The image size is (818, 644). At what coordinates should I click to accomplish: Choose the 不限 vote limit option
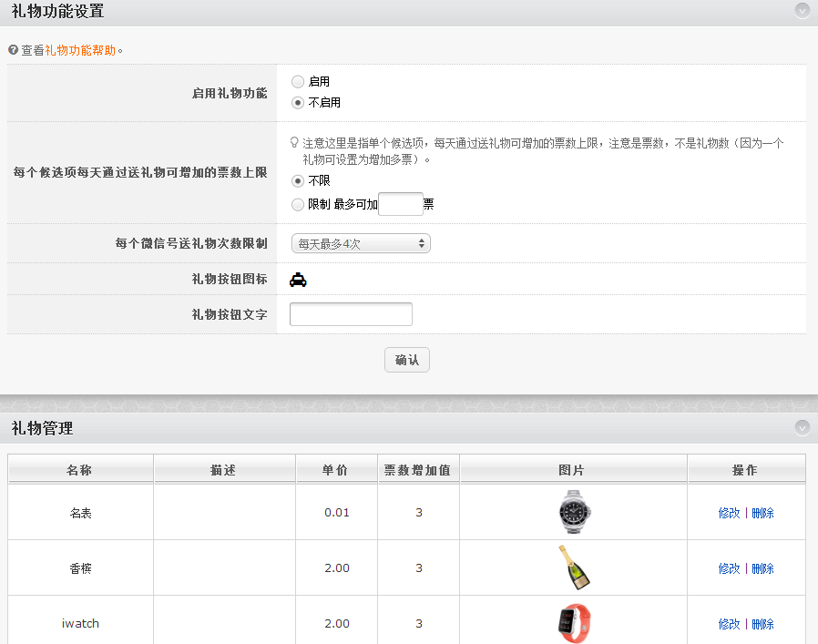(298, 181)
